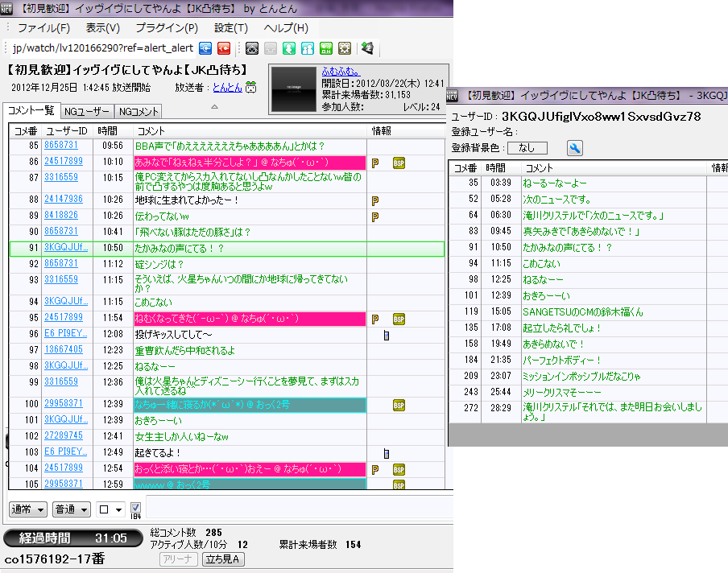Viewport: 728px width, 573px height.
Task: Select highlighted comment 91 たかみなの声にてる！？ in main list
Action: pyautogui.click(x=227, y=249)
